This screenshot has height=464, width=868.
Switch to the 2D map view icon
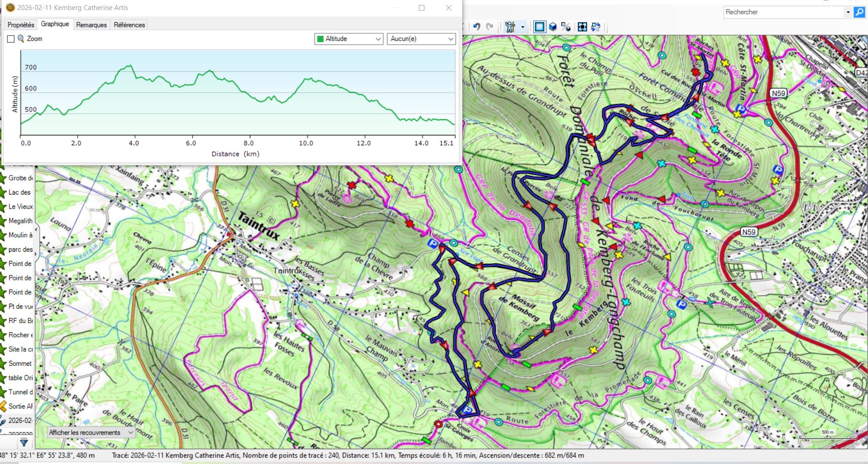pyautogui.click(x=540, y=27)
